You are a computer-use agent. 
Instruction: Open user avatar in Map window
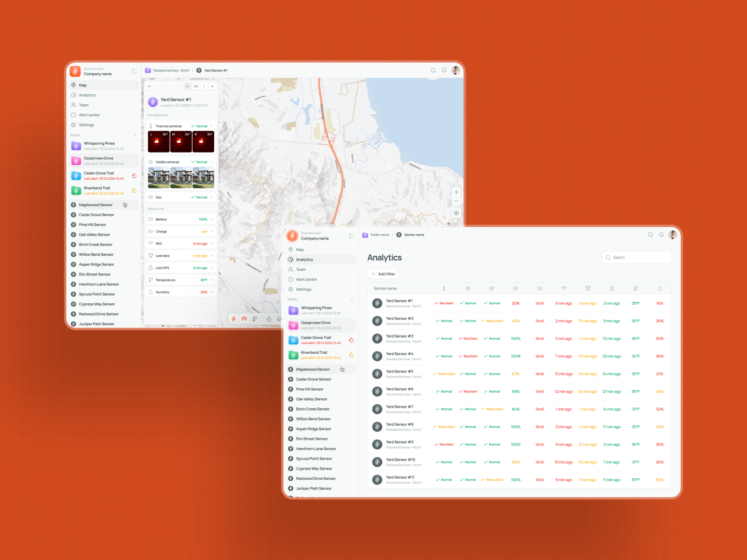pos(456,70)
